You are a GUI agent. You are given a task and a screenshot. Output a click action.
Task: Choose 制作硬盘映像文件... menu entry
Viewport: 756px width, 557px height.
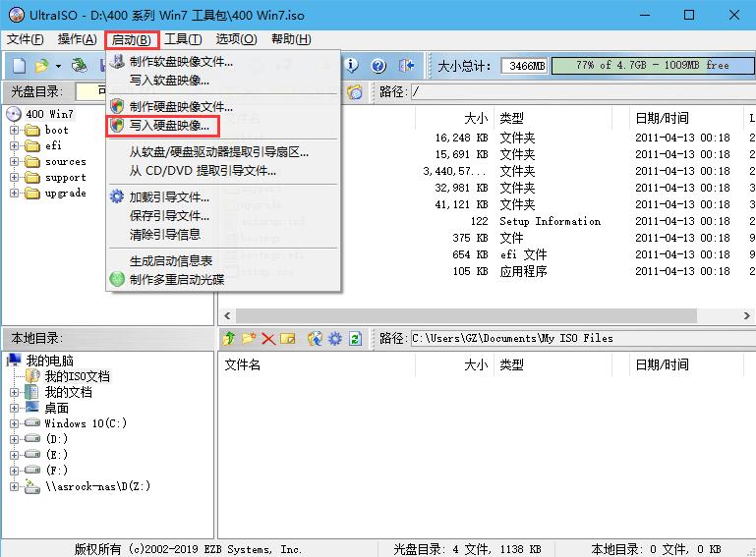pos(223,106)
